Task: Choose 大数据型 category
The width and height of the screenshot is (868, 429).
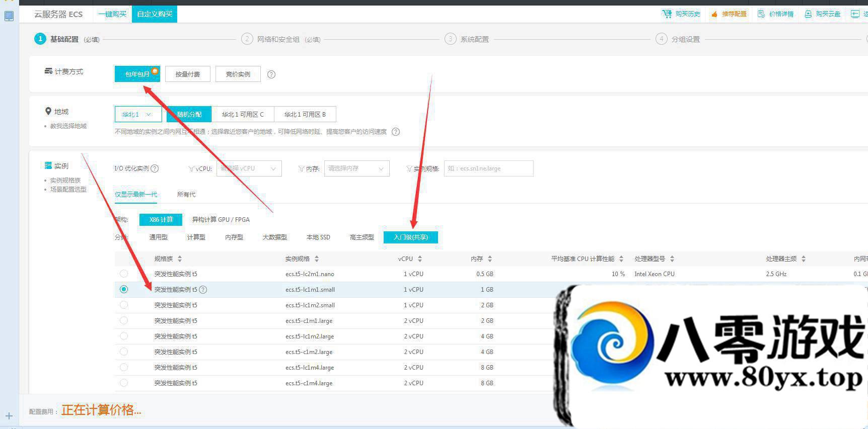Action: 275,237
